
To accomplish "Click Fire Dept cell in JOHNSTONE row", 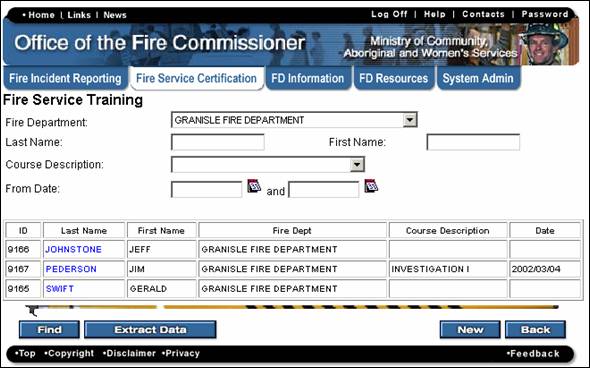I will [292, 249].
